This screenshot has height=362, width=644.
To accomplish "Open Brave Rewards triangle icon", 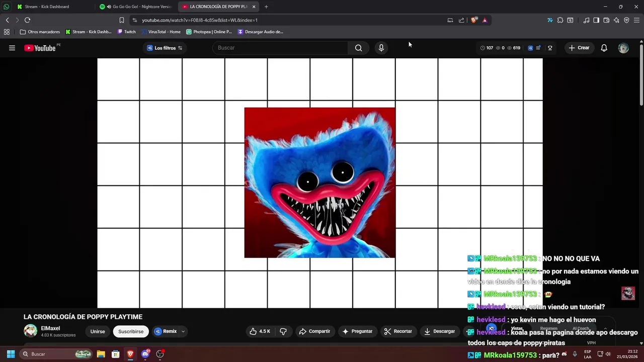I will coord(485,20).
